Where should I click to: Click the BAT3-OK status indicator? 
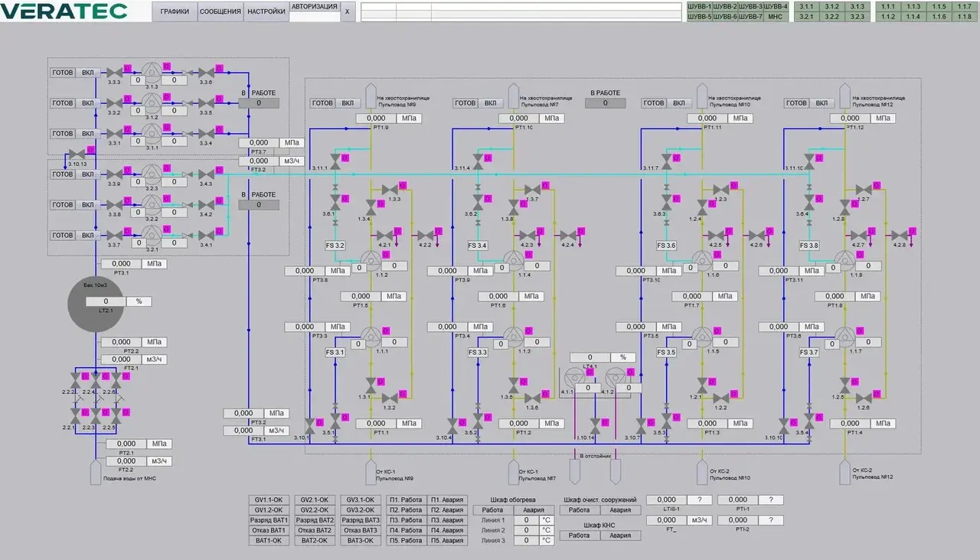point(360,540)
